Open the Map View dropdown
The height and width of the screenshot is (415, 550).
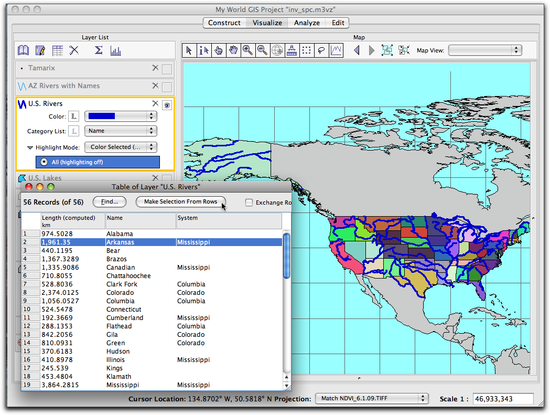click(485, 50)
